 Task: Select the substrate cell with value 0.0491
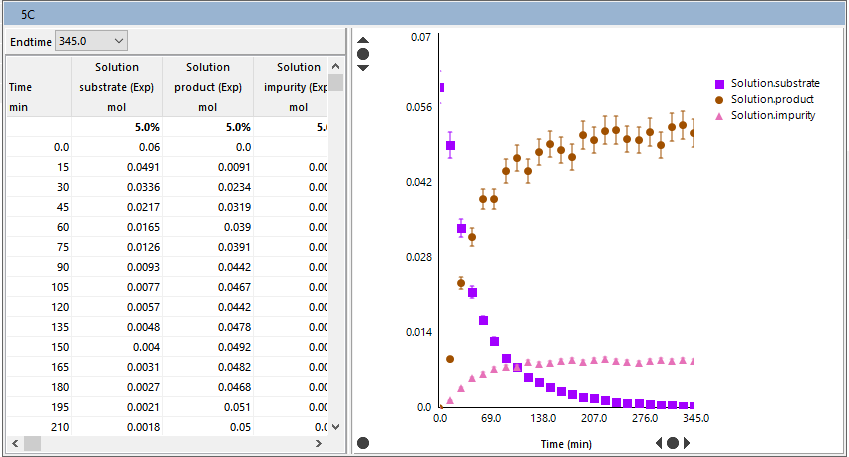coord(117,167)
